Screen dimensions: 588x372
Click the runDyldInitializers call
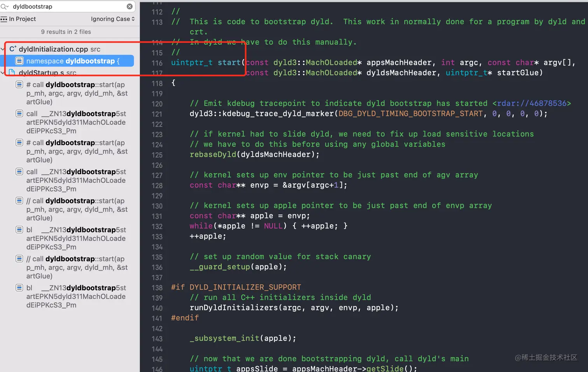pos(294,308)
